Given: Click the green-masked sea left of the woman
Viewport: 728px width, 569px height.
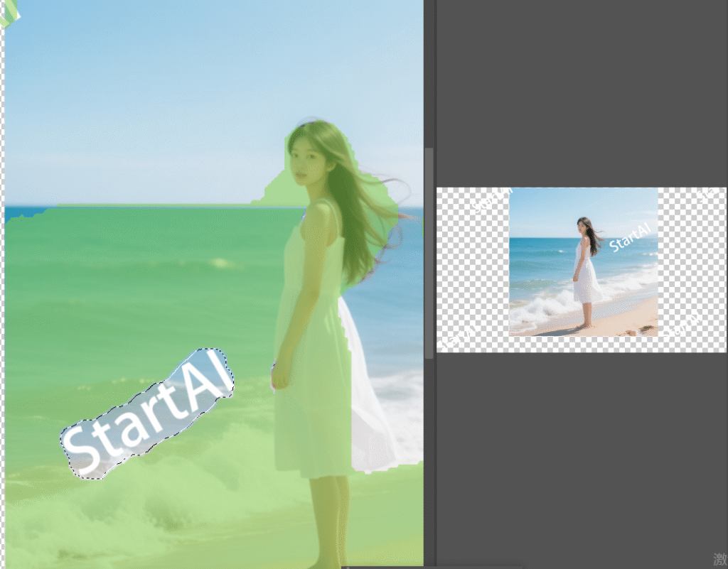Looking at the screenshot, I should point(142,284).
